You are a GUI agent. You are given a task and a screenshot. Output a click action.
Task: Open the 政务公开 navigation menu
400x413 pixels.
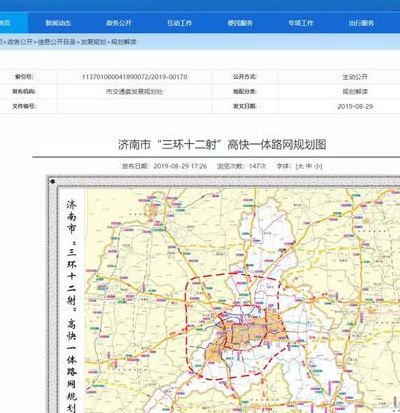point(119,23)
